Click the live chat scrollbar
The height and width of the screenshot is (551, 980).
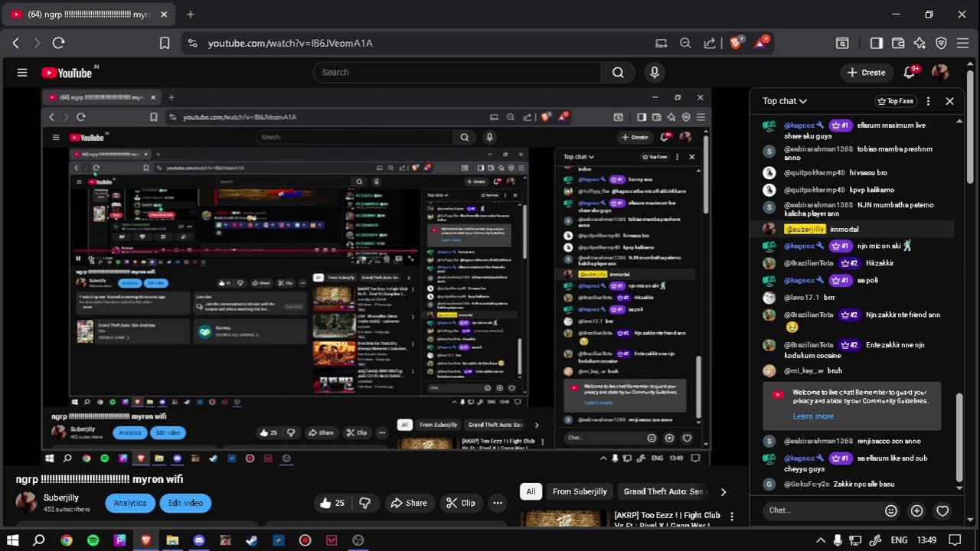[x=959, y=439]
